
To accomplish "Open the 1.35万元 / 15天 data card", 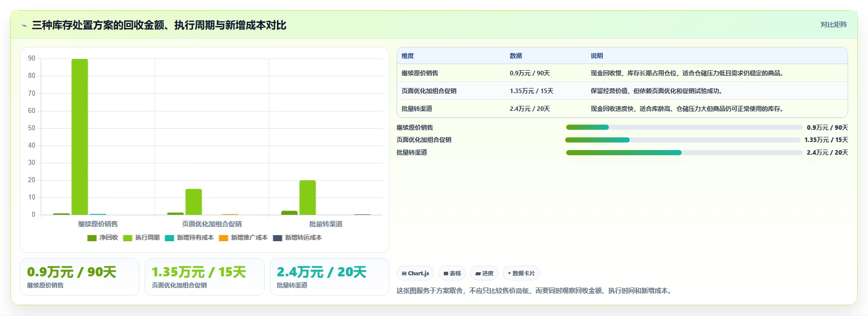I will (x=205, y=277).
